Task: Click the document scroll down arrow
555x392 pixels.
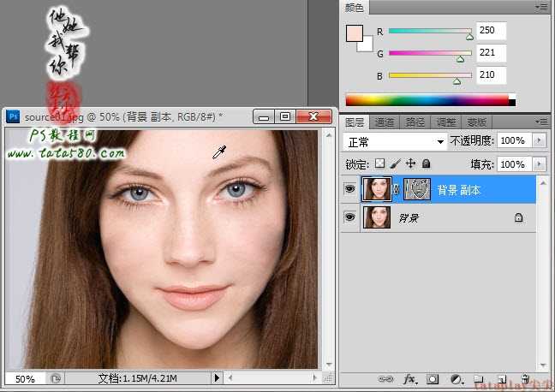Action: (329, 365)
